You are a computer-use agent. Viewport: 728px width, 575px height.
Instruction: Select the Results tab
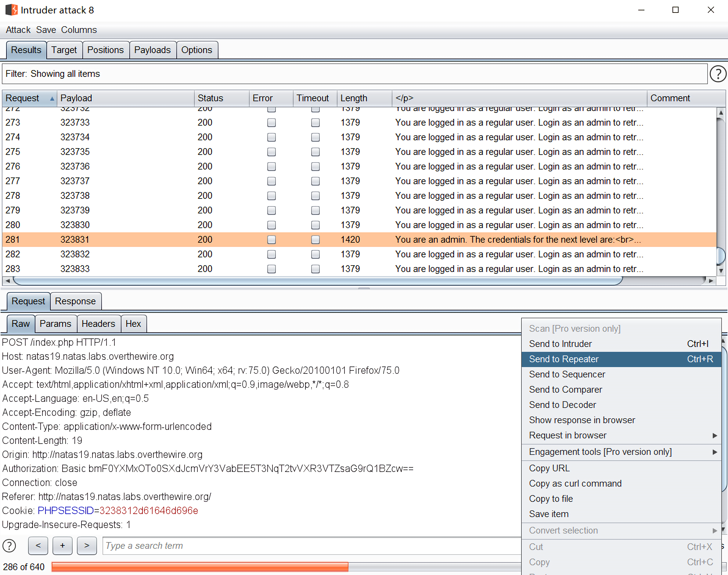tap(26, 50)
